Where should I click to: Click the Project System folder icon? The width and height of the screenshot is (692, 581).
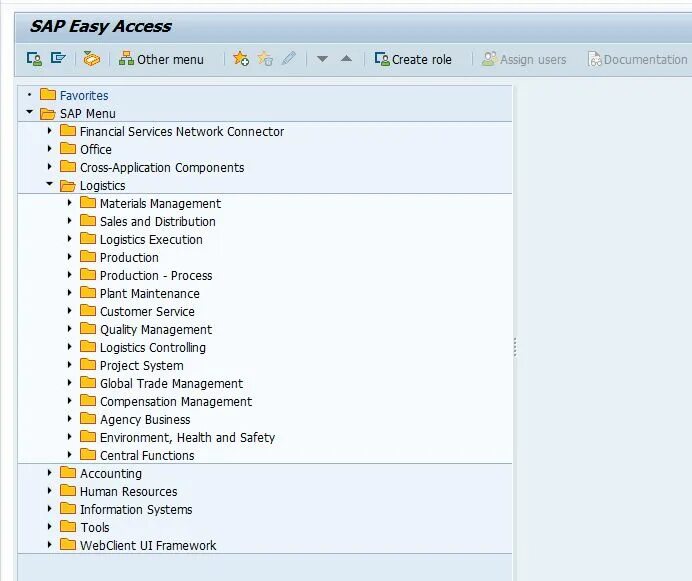(88, 365)
